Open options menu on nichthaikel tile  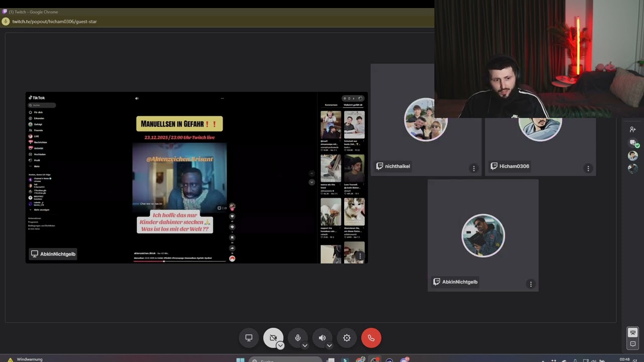tap(473, 168)
